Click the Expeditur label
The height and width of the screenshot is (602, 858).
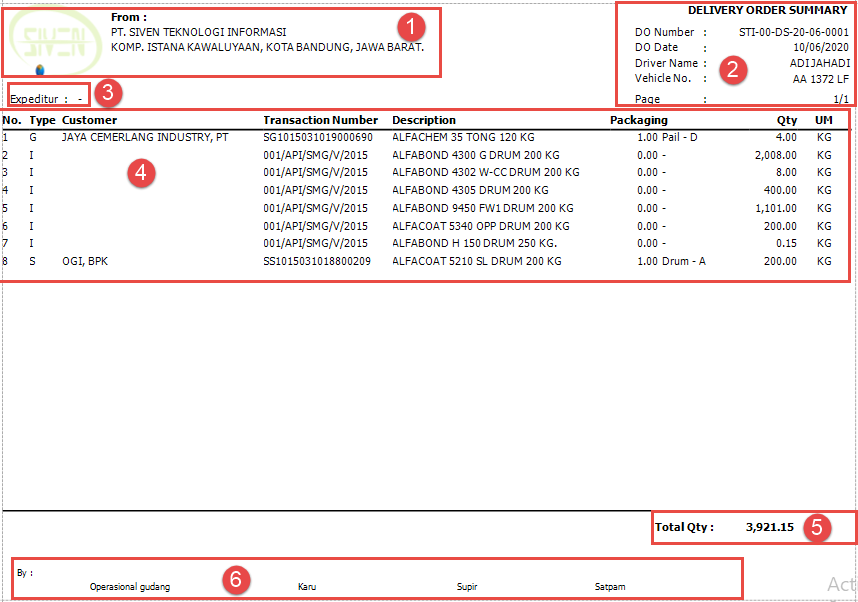pos(34,99)
